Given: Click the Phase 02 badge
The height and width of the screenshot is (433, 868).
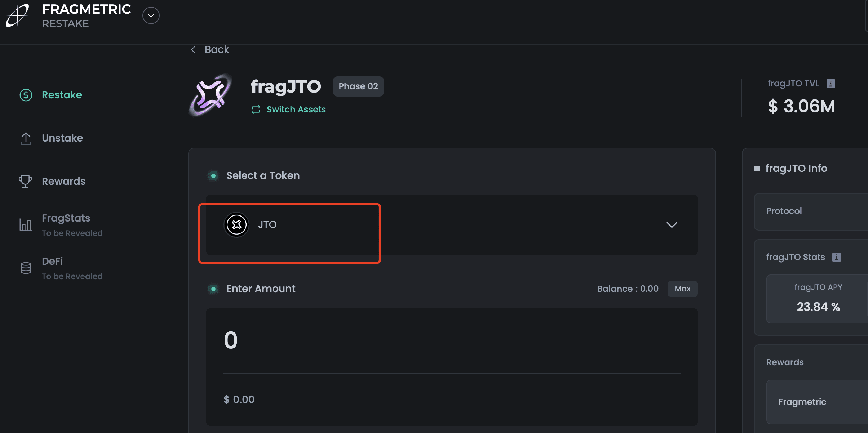Looking at the screenshot, I should tap(358, 86).
